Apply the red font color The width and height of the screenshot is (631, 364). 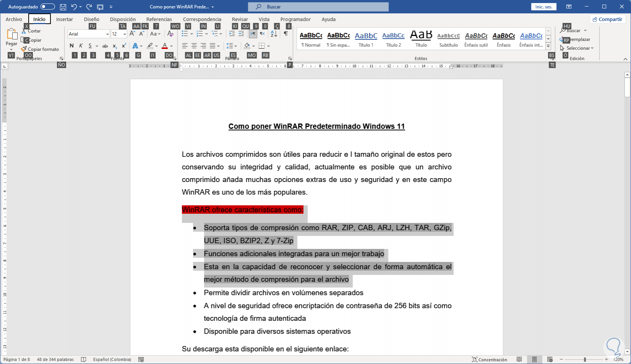165,46
